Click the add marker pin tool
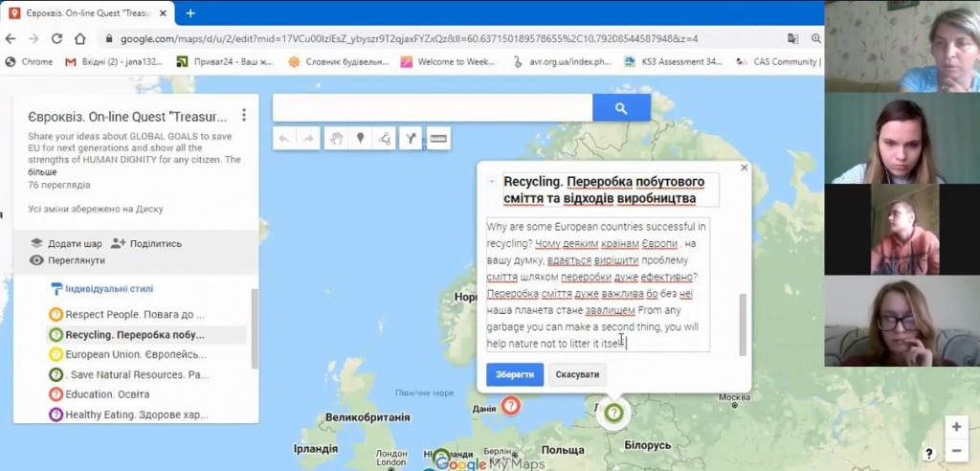 360,139
